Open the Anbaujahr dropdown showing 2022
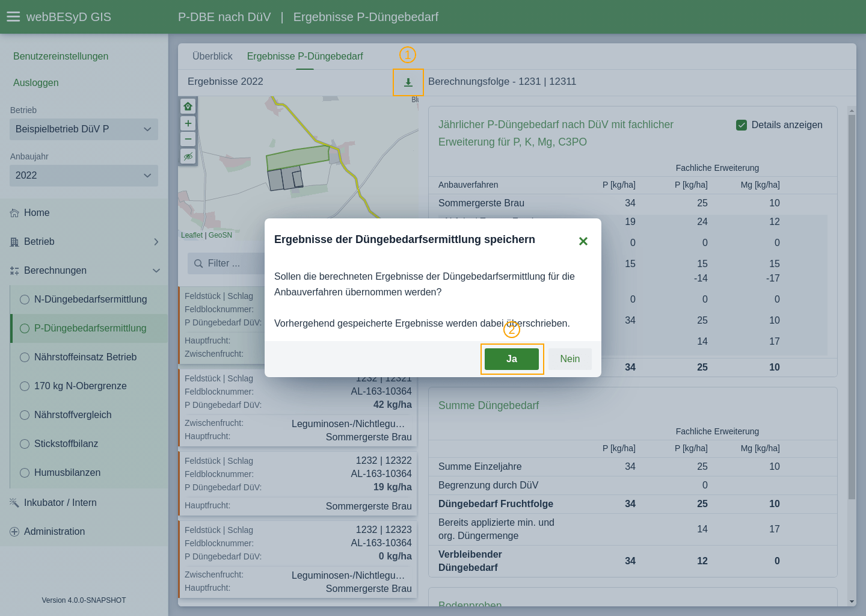The height and width of the screenshot is (616, 866). [84, 176]
